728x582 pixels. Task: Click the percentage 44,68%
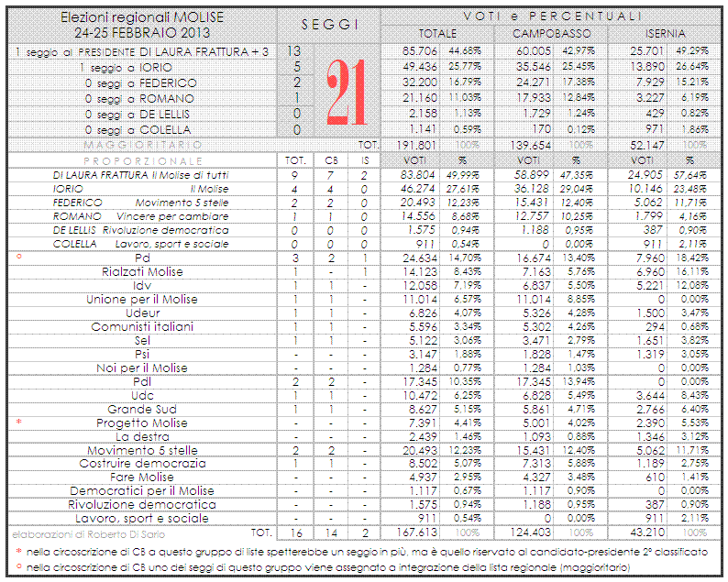click(x=465, y=51)
